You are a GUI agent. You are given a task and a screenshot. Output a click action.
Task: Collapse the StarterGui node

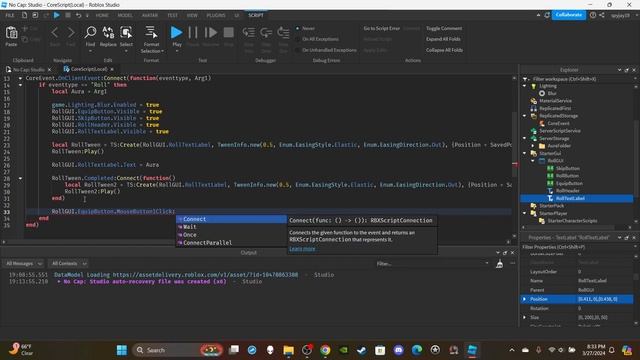524,153
